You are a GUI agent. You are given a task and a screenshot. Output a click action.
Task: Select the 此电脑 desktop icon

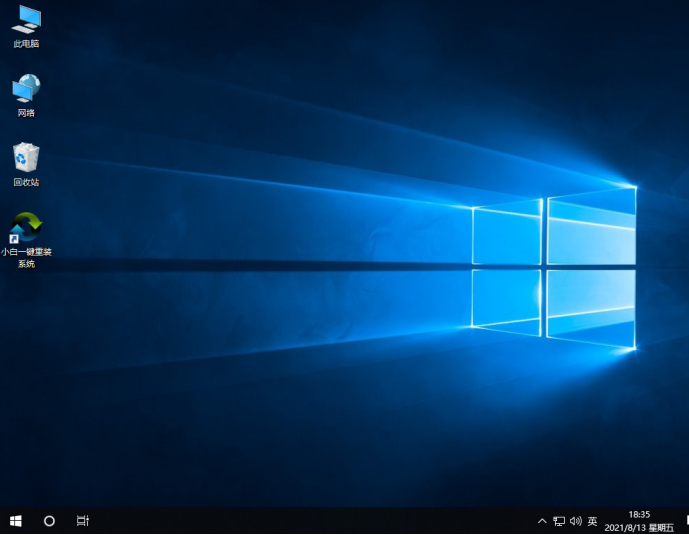tap(26, 19)
